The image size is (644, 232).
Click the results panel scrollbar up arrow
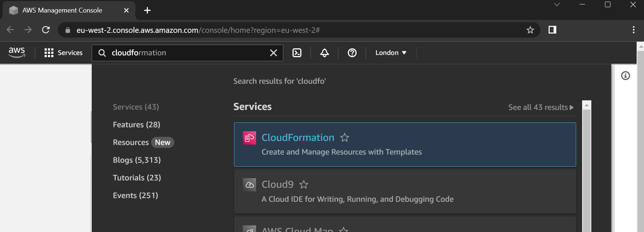click(587, 105)
